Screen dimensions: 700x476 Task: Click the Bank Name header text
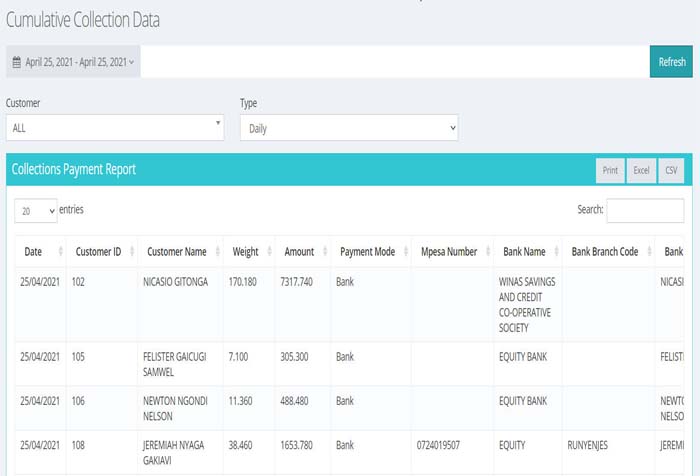click(x=524, y=252)
